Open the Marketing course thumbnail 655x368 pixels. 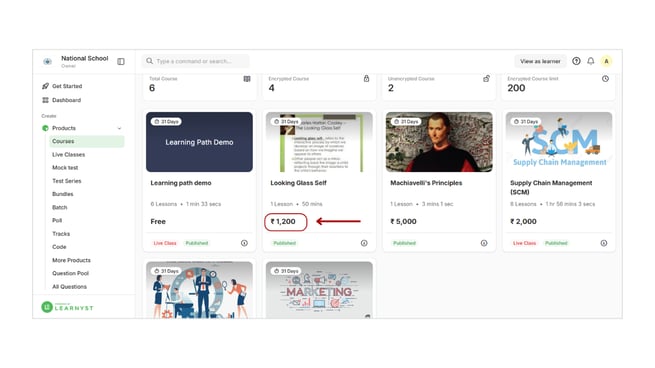(x=319, y=290)
